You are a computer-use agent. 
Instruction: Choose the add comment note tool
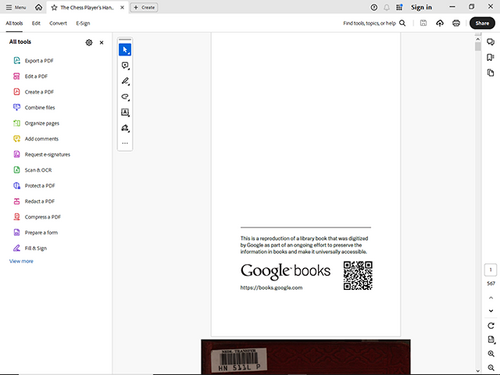[x=125, y=66]
